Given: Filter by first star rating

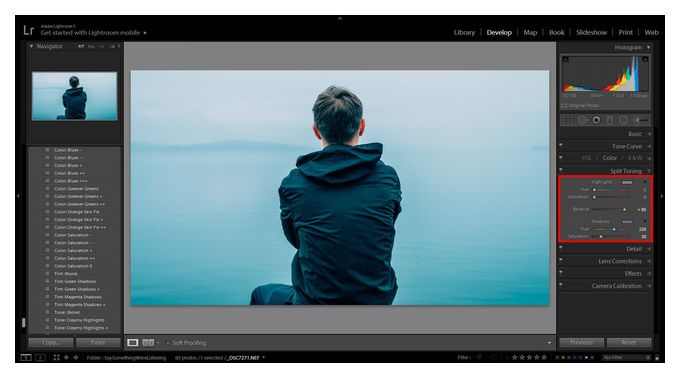Looking at the screenshot, I should click(x=515, y=358).
